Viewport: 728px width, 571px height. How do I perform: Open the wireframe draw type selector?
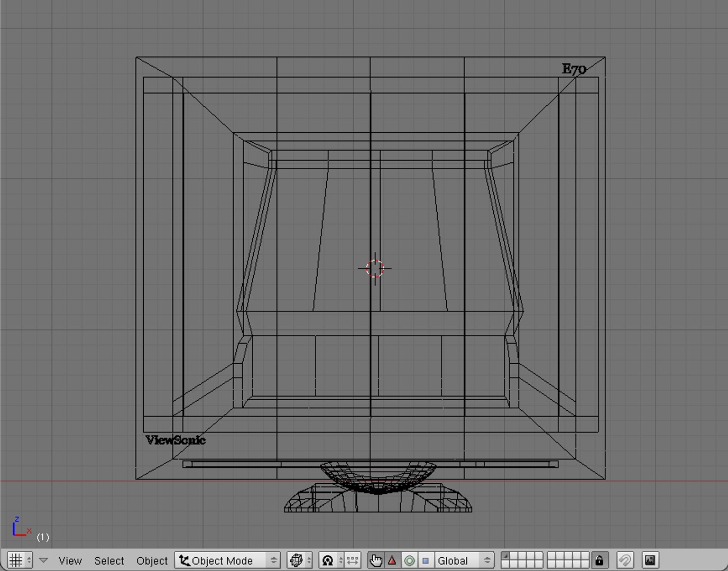(300, 560)
